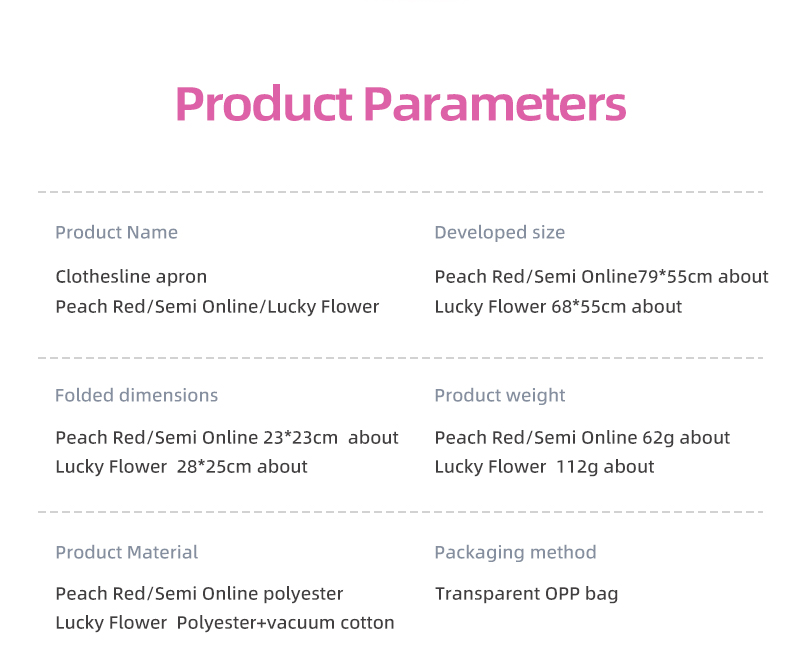Select the Product Material label
The height and width of the screenshot is (658, 800).
pos(127,552)
